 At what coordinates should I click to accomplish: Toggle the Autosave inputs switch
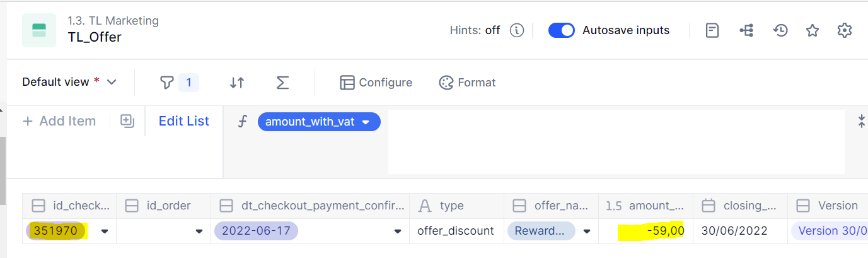(561, 30)
